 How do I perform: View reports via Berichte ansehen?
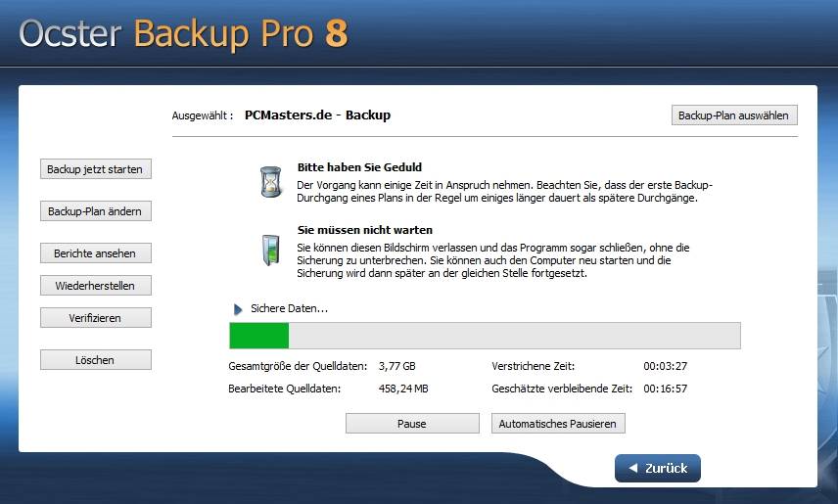(x=96, y=253)
